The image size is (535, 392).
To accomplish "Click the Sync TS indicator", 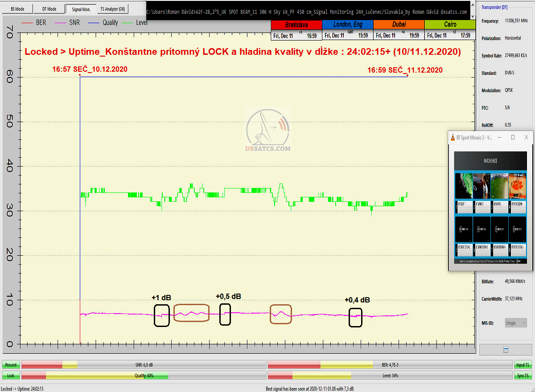I will [x=523, y=376].
